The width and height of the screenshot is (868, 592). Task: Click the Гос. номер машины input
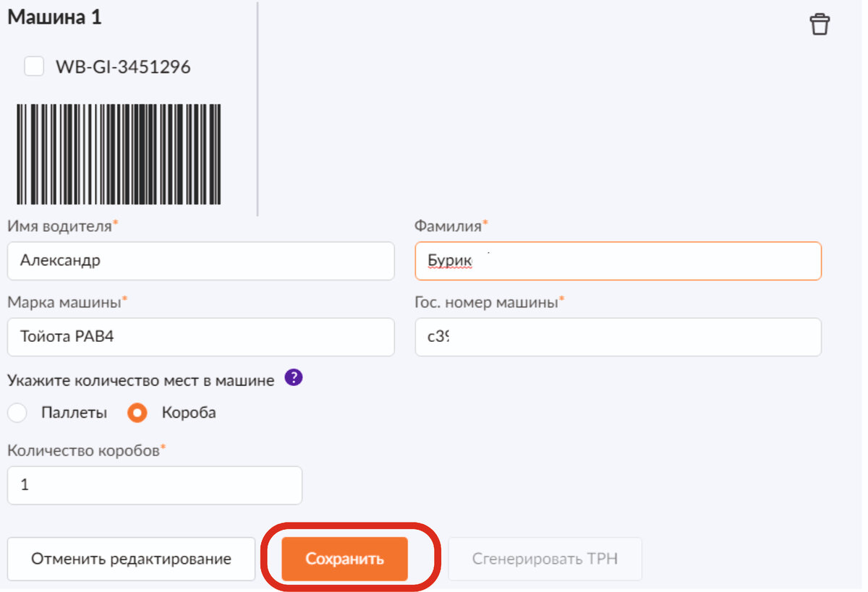pos(618,337)
